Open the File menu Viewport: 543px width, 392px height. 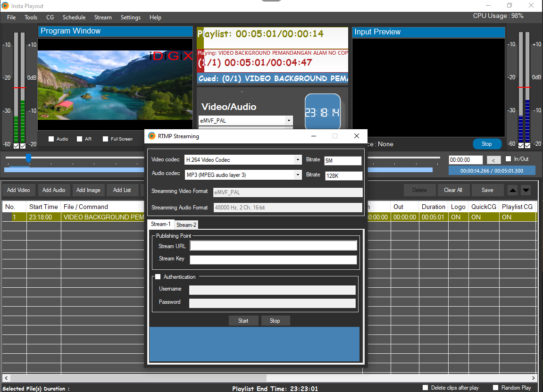pos(11,17)
